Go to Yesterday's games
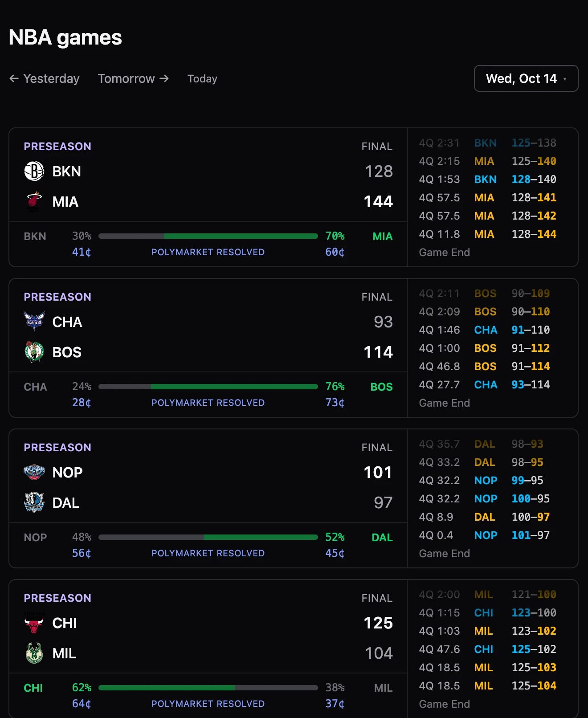588x718 pixels. tap(45, 79)
